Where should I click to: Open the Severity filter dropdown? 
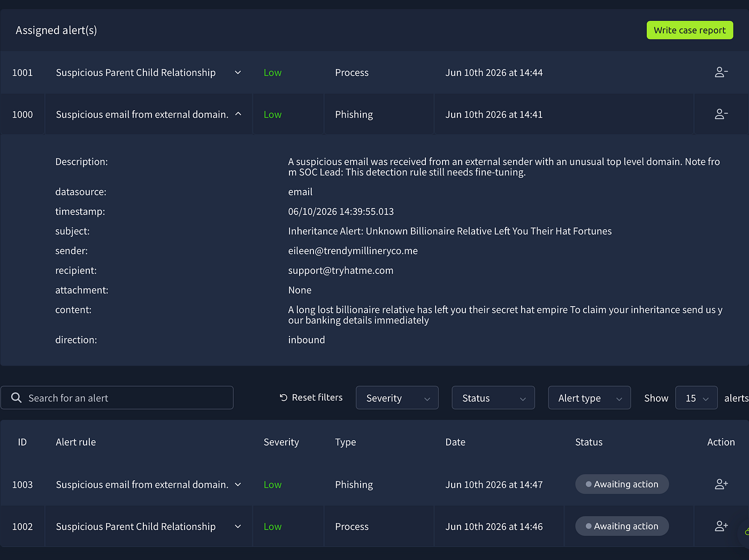[397, 398]
